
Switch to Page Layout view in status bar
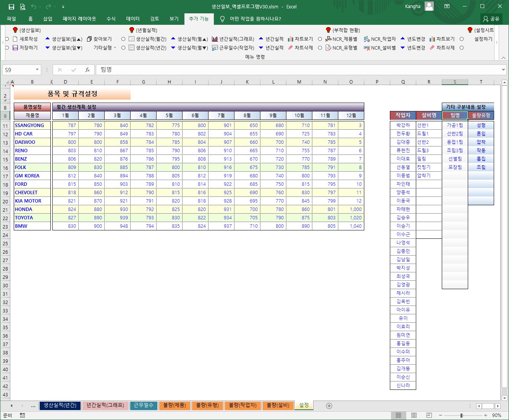point(414,415)
